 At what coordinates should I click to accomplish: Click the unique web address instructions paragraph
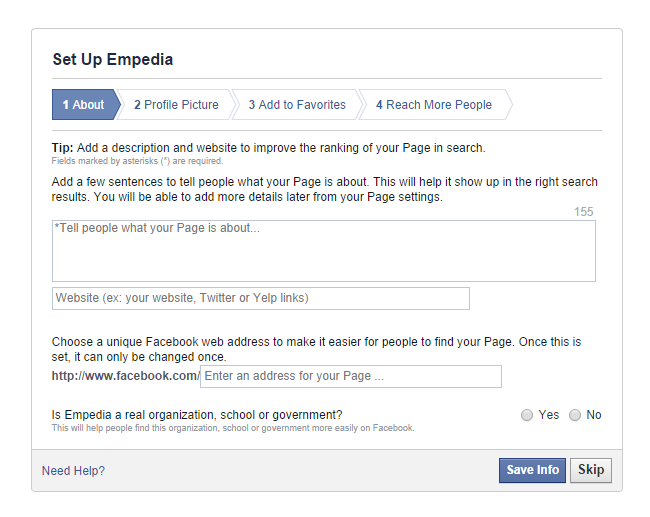pos(316,349)
